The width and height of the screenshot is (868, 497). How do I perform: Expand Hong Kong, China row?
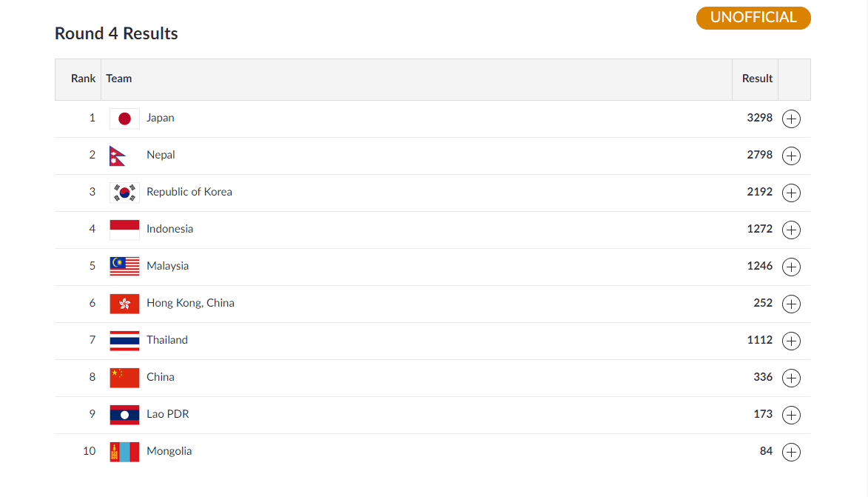pyautogui.click(x=791, y=304)
